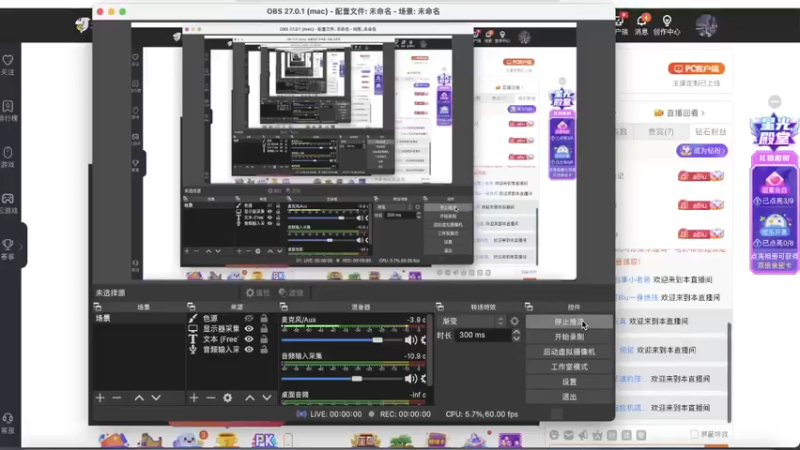Click the 开始录制 button
This screenshot has width=800, height=450.
coord(569,337)
